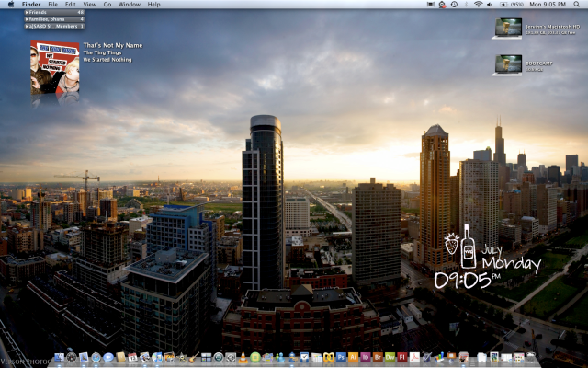Launch Adobe Illustrator from the dock
588x368 pixels.
coord(353,357)
